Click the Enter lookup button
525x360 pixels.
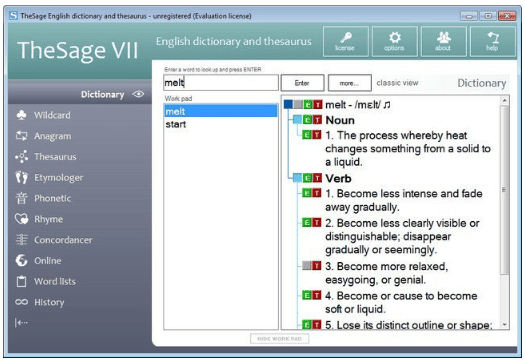coord(302,83)
